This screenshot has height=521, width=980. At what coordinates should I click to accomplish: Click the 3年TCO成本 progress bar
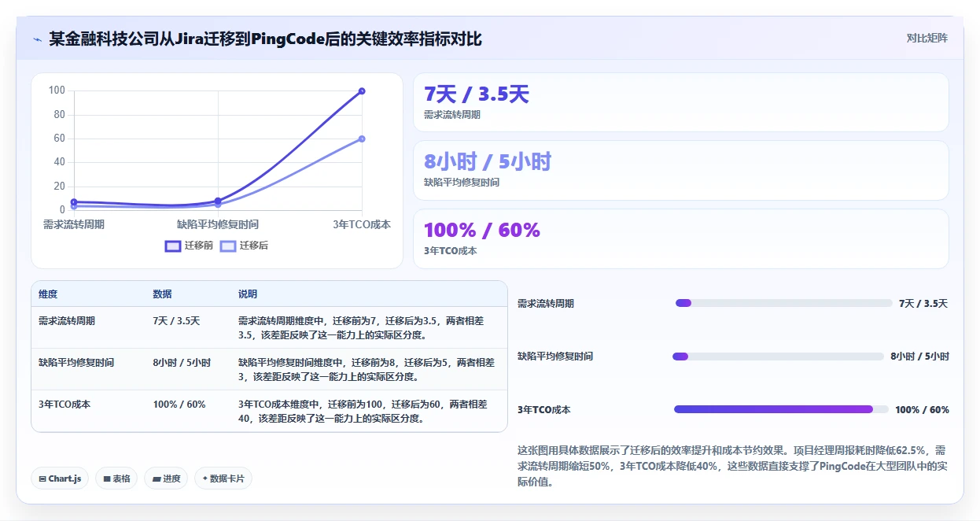[x=781, y=409]
